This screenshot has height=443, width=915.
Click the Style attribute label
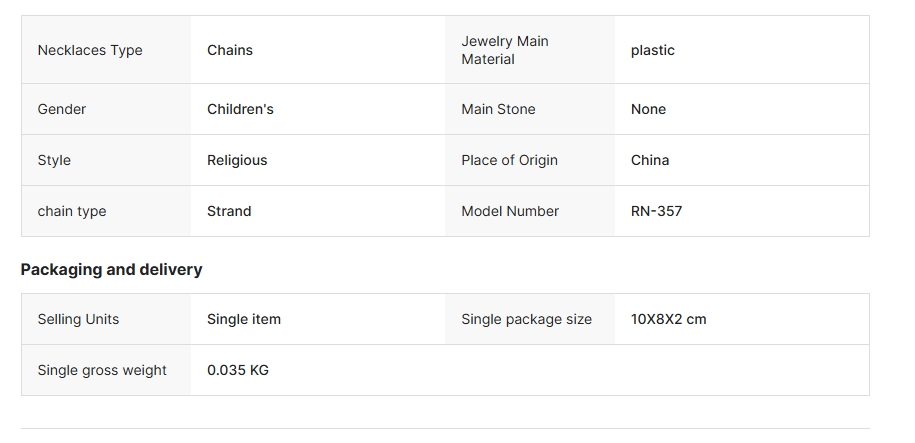(x=54, y=160)
